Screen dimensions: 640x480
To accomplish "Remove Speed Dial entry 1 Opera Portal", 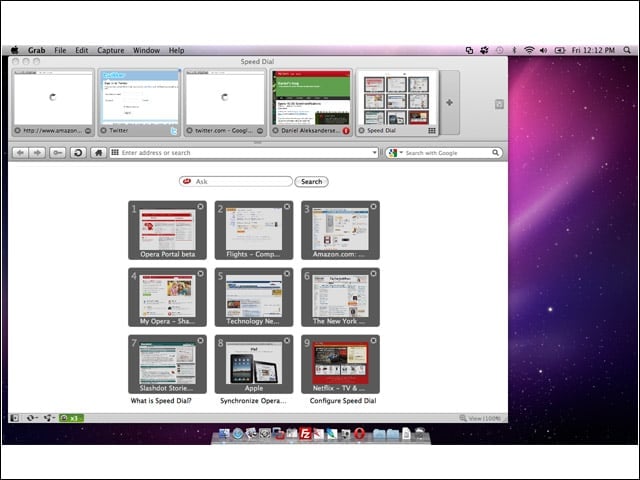I will (200, 207).
